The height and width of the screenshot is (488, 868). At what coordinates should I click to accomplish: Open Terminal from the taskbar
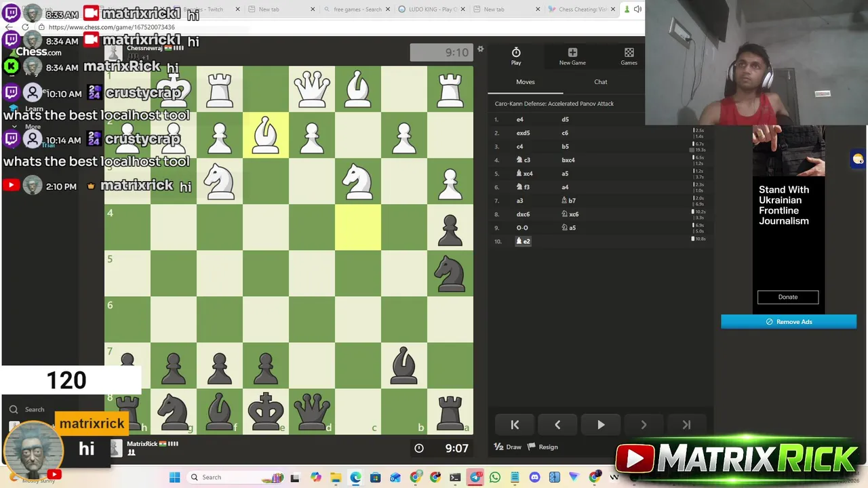455,477
